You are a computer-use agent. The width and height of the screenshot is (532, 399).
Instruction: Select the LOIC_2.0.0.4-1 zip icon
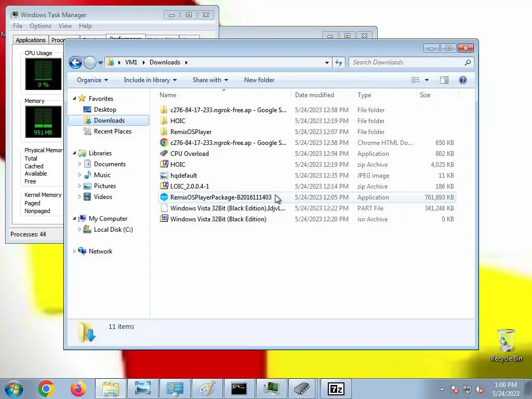pyautogui.click(x=164, y=187)
